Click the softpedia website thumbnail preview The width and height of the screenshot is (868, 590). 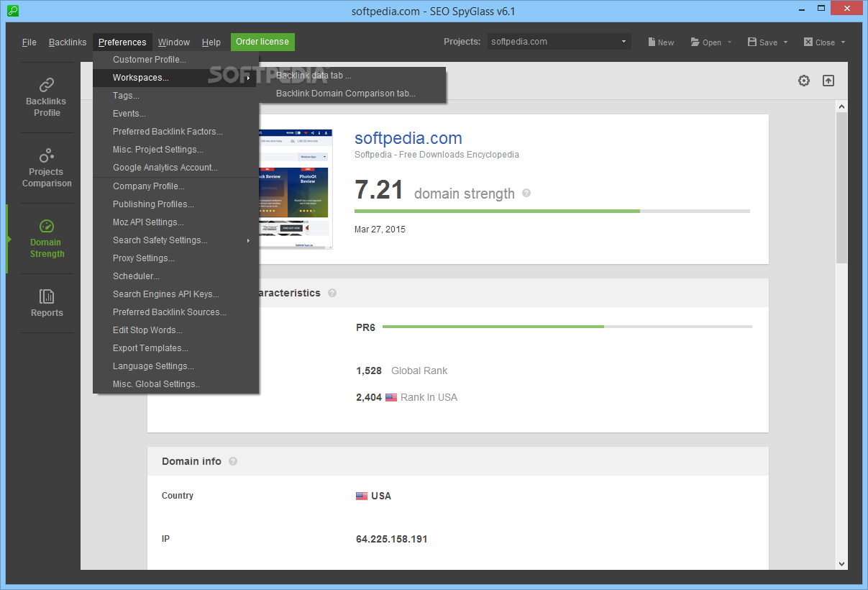pyautogui.click(x=296, y=189)
